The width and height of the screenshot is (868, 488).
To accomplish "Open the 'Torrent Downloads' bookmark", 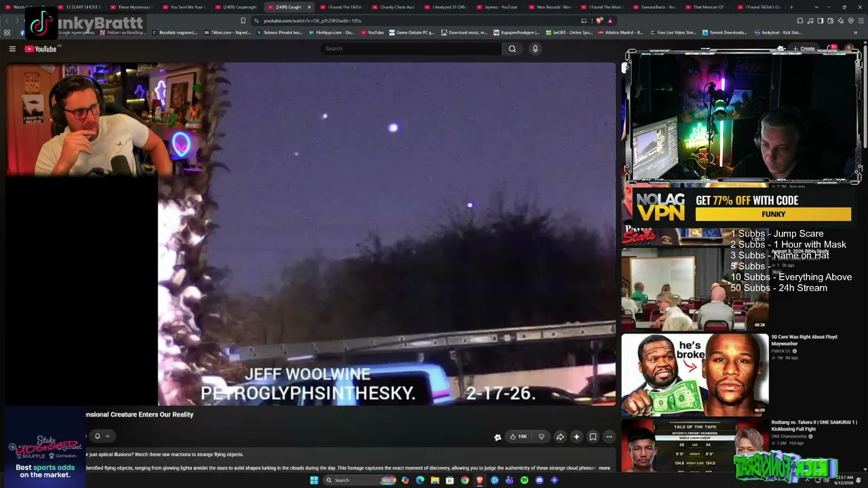I will [x=724, y=33].
